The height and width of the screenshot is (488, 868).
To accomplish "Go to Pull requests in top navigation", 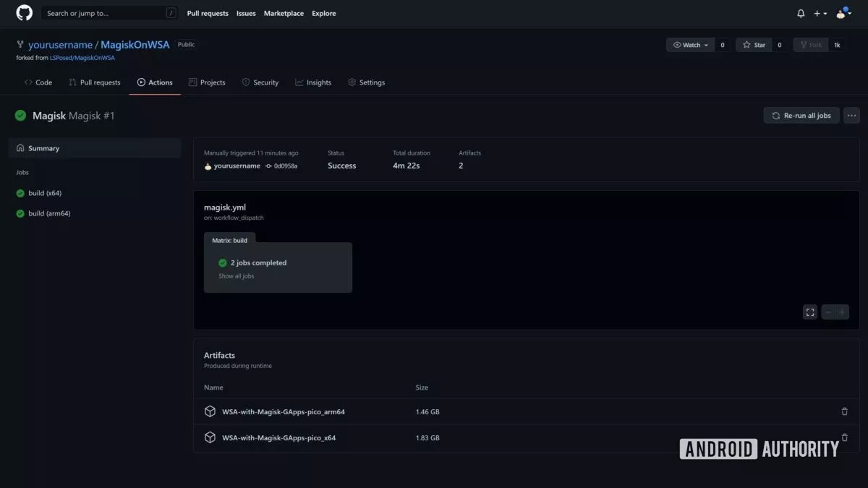I will pos(208,13).
